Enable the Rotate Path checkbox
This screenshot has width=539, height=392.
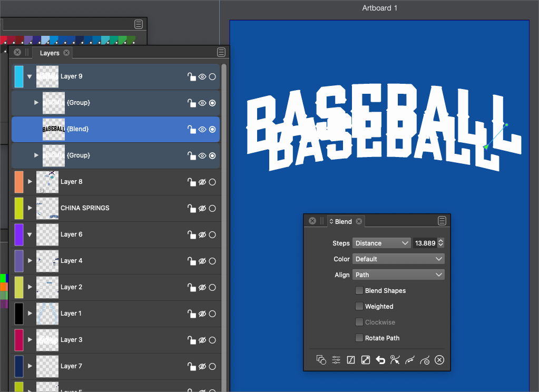coord(359,338)
